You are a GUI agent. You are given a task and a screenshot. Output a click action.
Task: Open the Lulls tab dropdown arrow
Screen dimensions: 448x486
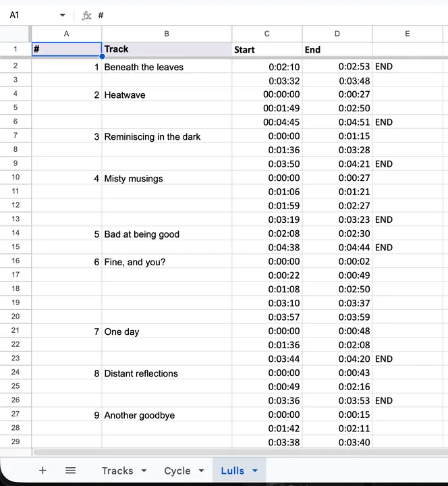click(x=255, y=470)
